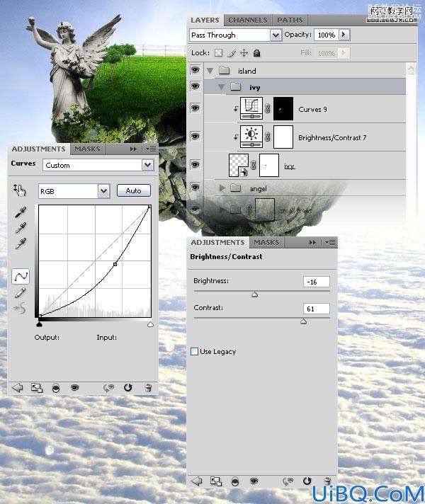Lock transparent pixels icon
This screenshot has width=425, height=504.
click(x=218, y=52)
